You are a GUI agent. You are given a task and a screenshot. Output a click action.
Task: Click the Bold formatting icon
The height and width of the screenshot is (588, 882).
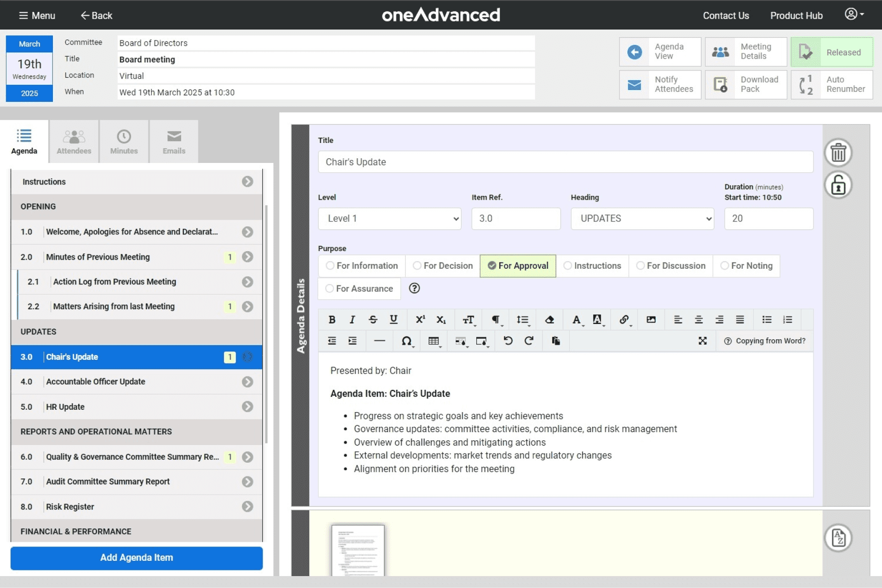pyautogui.click(x=332, y=320)
